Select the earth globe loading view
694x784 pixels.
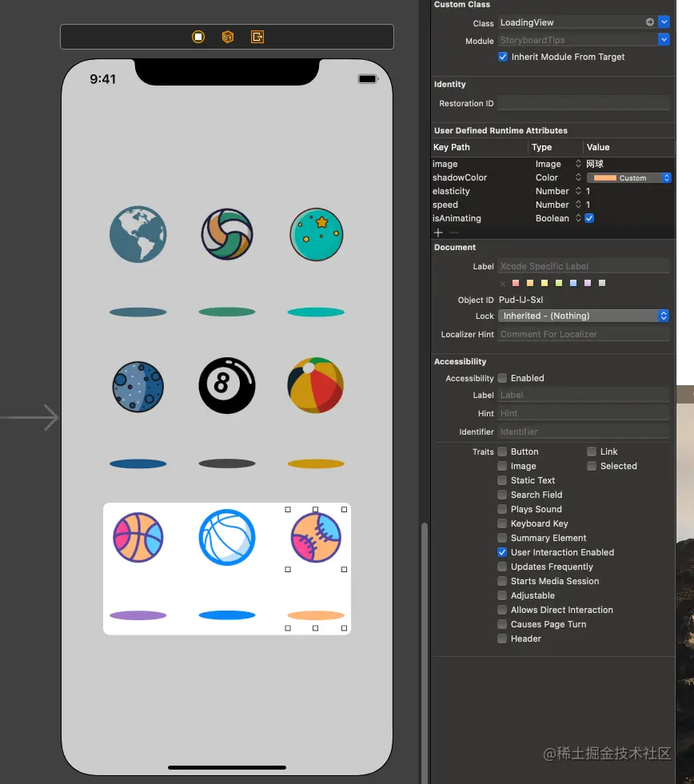pos(138,234)
